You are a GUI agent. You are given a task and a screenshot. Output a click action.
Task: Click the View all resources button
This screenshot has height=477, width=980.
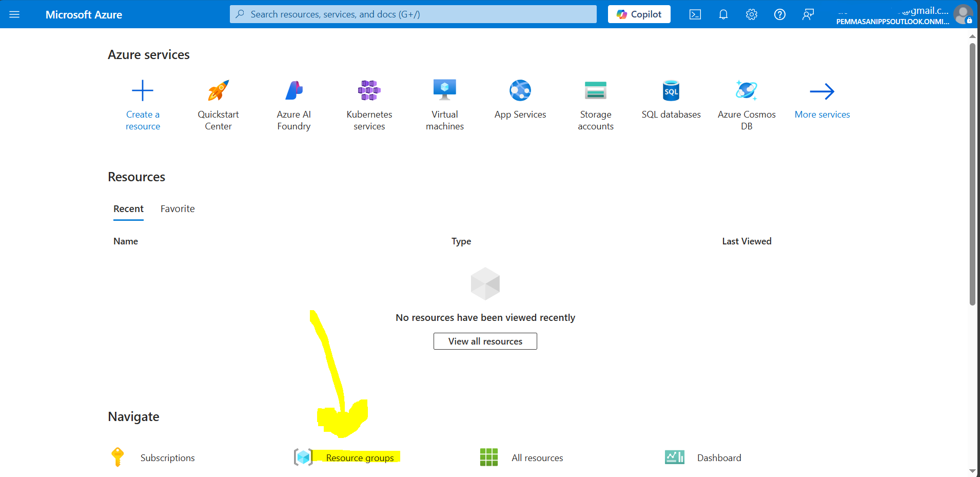tap(485, 341)
